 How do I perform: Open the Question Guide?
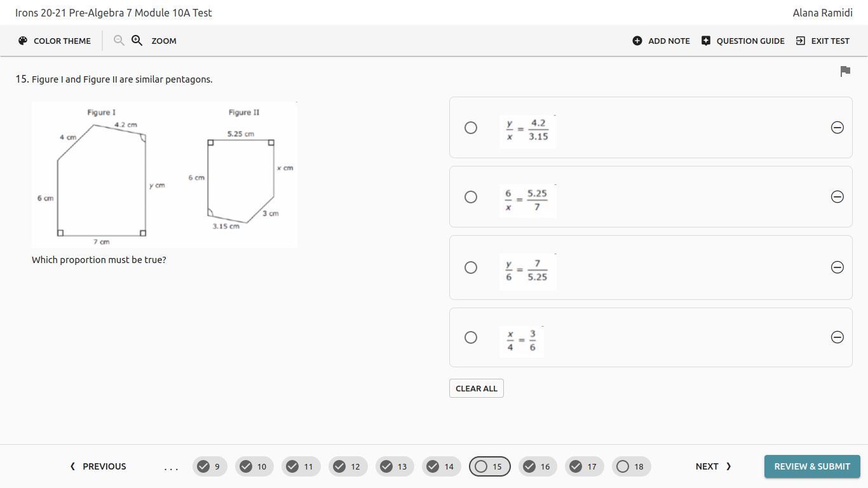(743, 41)
